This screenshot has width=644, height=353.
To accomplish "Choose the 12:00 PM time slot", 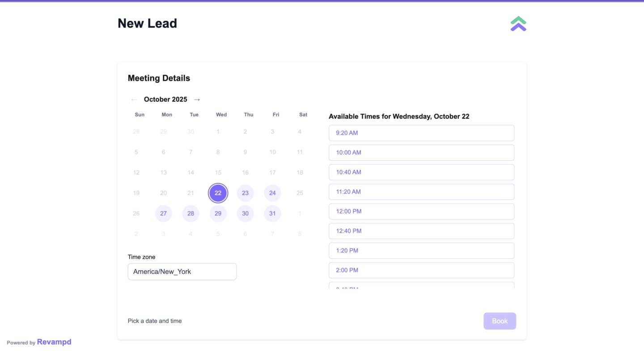I will pyautogui.click(x=421, y=212).
